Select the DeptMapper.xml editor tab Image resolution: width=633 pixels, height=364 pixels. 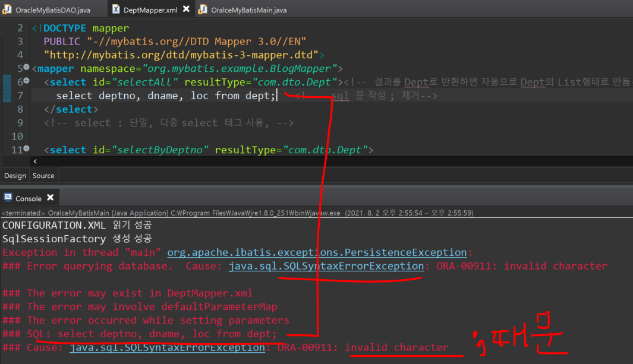point(150,10)
